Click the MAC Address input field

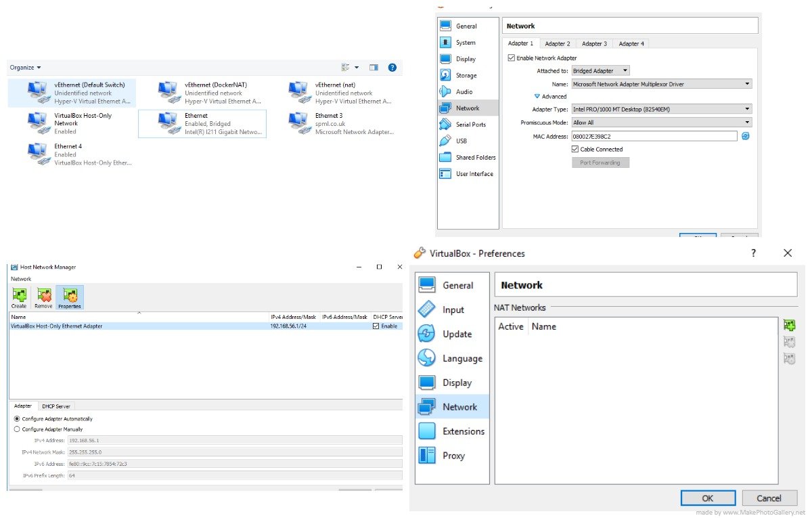pyautogui.click(x=654, y=136)
